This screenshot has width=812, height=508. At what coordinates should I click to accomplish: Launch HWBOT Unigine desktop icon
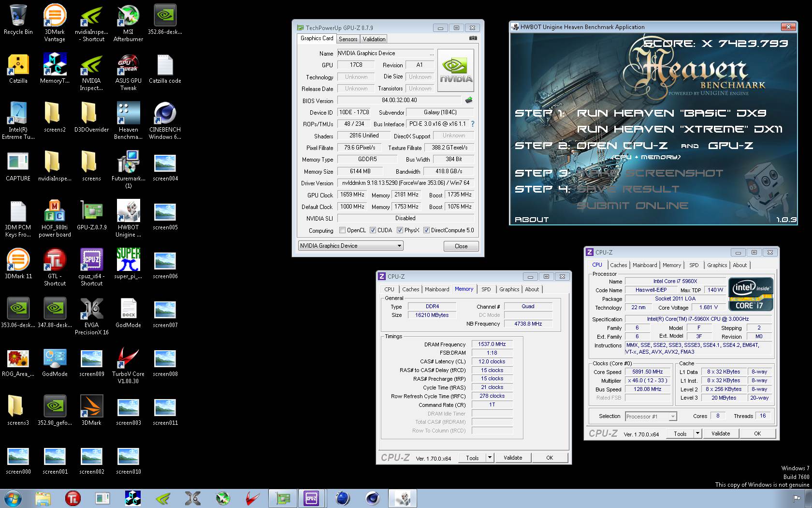(128, 218)
